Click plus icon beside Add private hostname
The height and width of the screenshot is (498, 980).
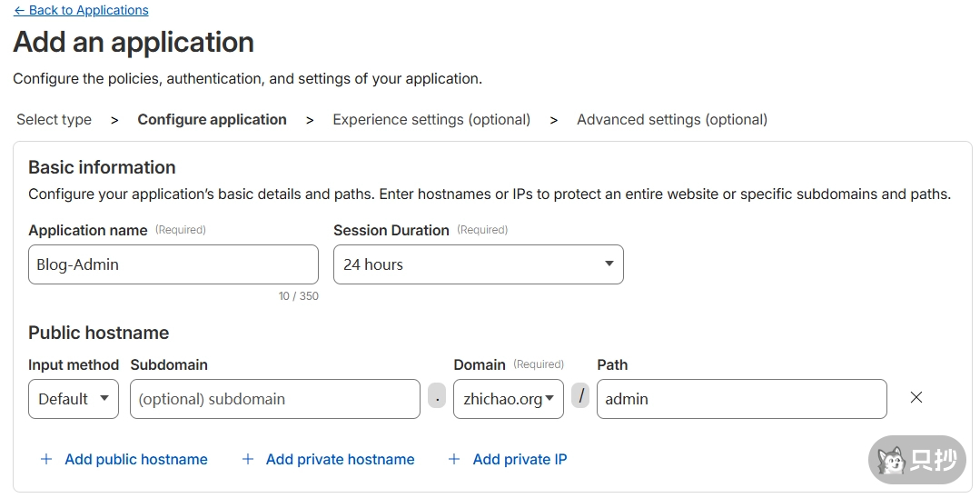point(247,460)
